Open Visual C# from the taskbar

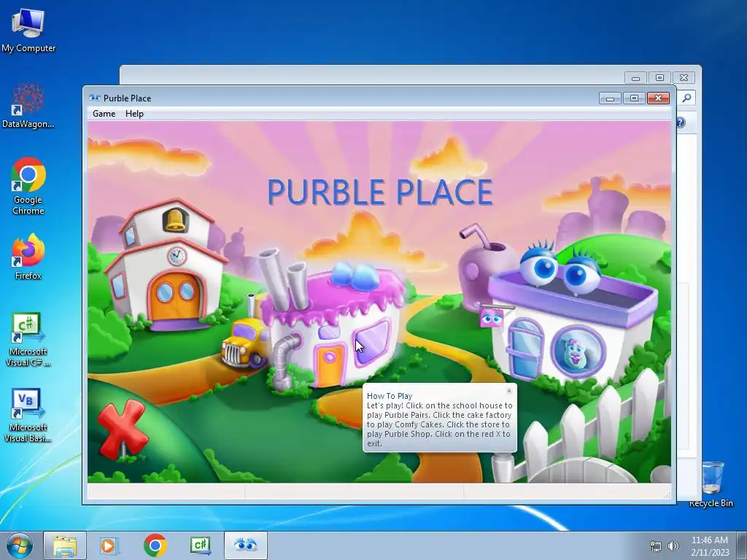pos(200,545)
